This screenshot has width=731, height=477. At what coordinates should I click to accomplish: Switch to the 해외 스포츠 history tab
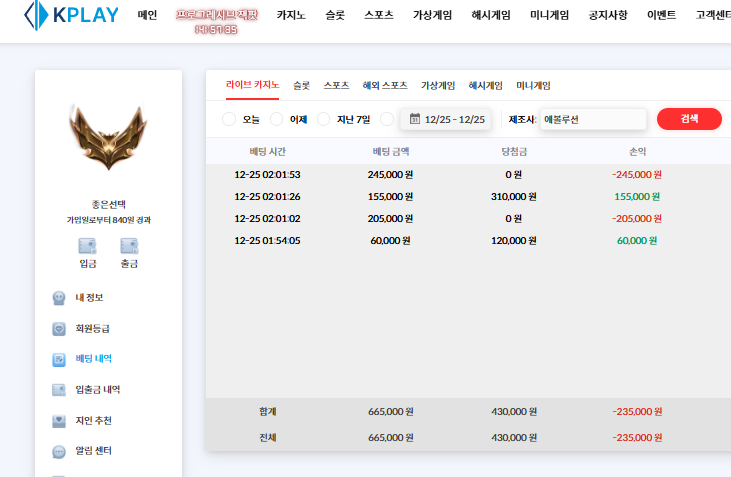click(x=385, y=86)
